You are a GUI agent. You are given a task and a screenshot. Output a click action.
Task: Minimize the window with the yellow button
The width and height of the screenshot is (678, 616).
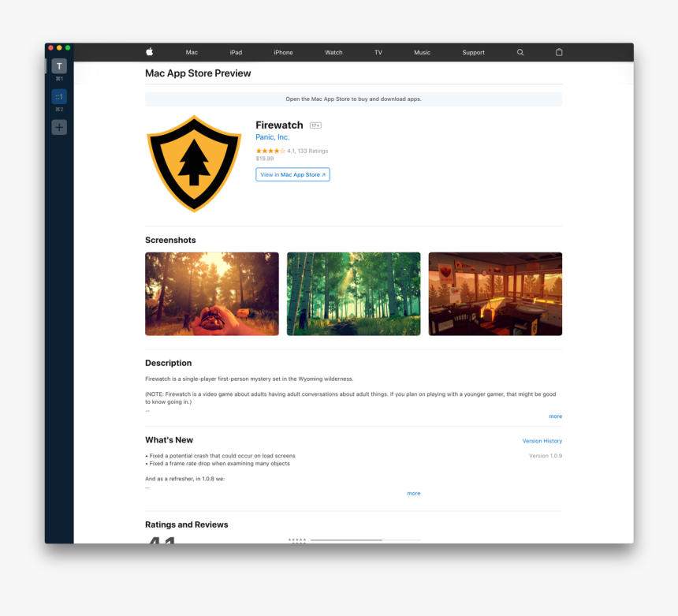[59, 47]
